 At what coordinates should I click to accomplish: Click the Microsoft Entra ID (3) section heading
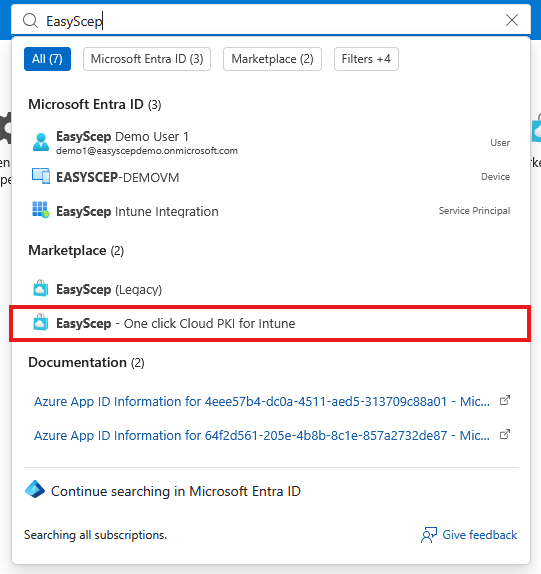[95, 105]
